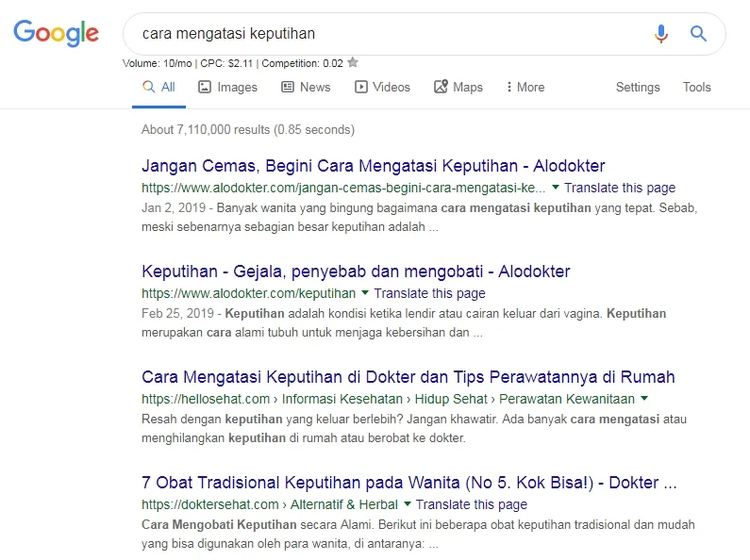Open dropdown arrow after hellosehat Perawatan Kewanitaan
750x560 pixels.
(644, 398)
